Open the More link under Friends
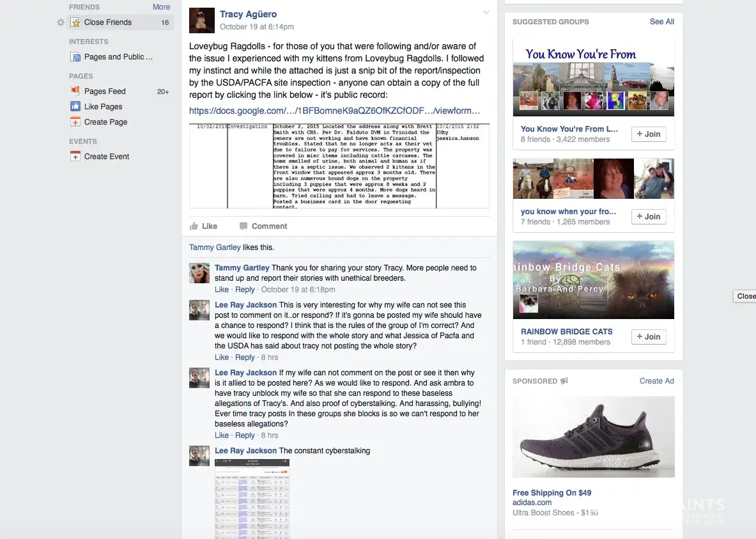The image size is (756, 539). pos(161,7)
